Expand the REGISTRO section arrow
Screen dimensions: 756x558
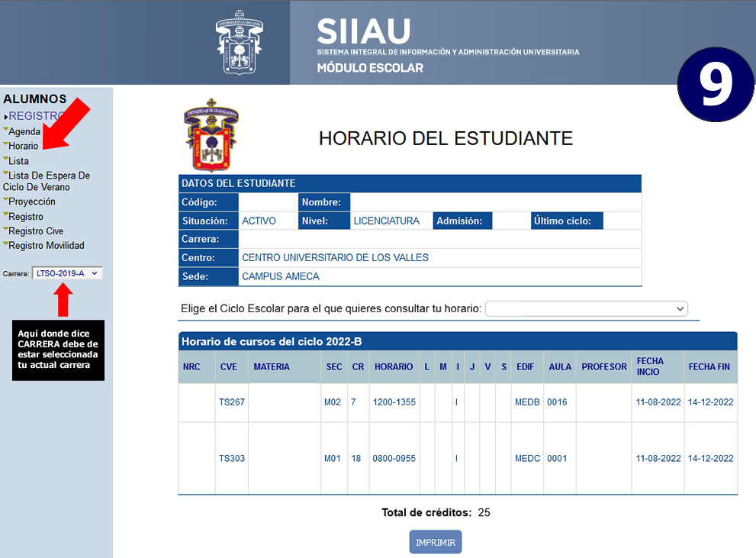click(6, 117)
